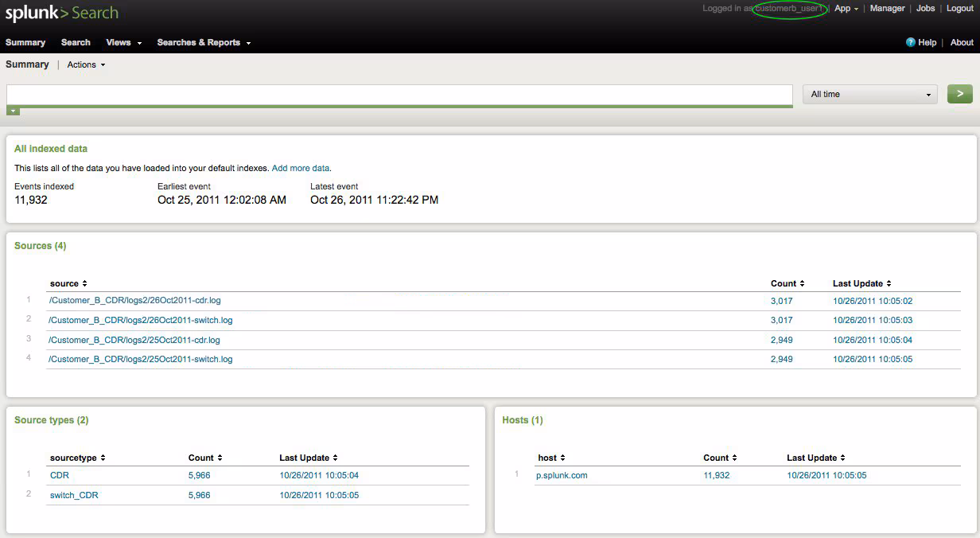Open the 26Oct2011-cdr.log source
Viewport: 980px width, 538px height.
pos(134,301)
